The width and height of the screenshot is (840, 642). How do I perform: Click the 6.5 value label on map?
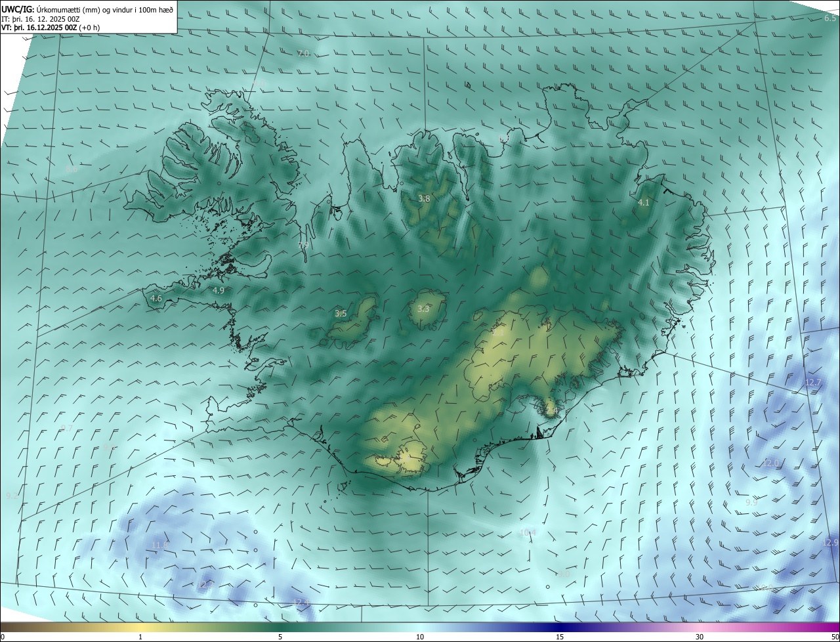click(x=830, y=18)
